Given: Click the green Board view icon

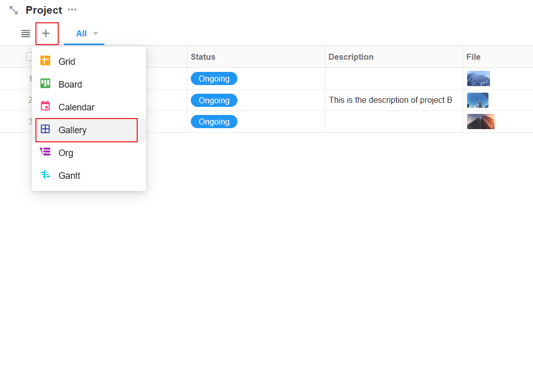Looking at the screenshot, I should click(45, 84).
